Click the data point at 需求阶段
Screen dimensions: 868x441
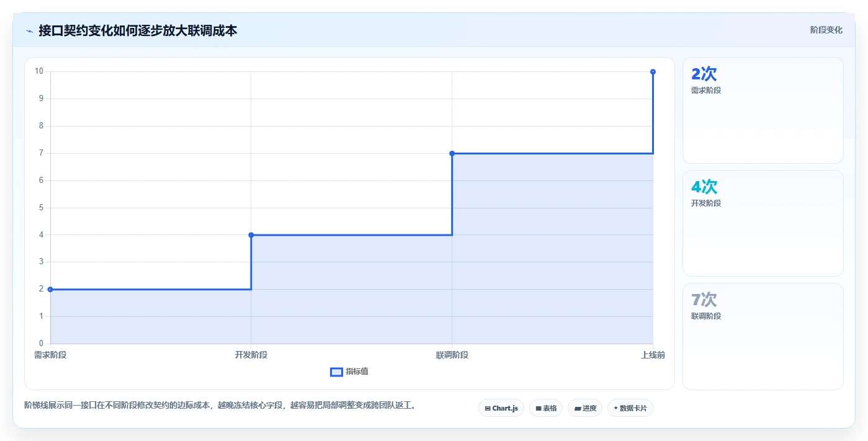[x=50, y=289]
